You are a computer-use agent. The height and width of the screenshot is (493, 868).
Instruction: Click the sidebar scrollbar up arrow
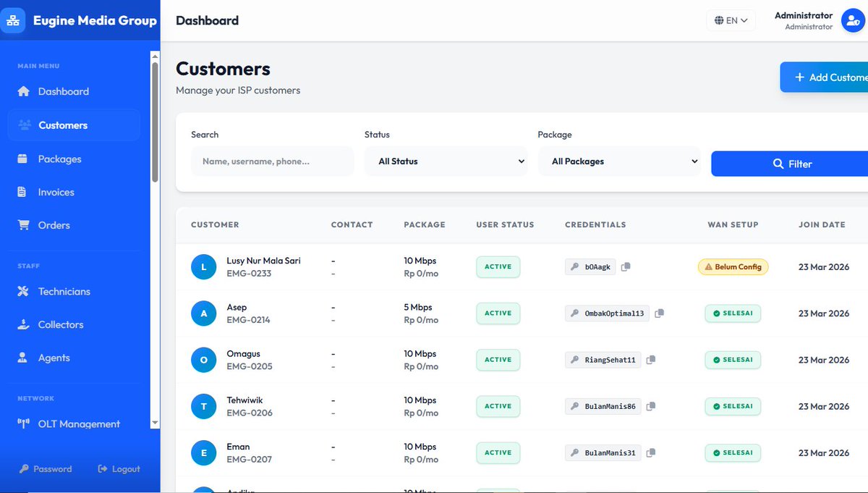(155, 56)
